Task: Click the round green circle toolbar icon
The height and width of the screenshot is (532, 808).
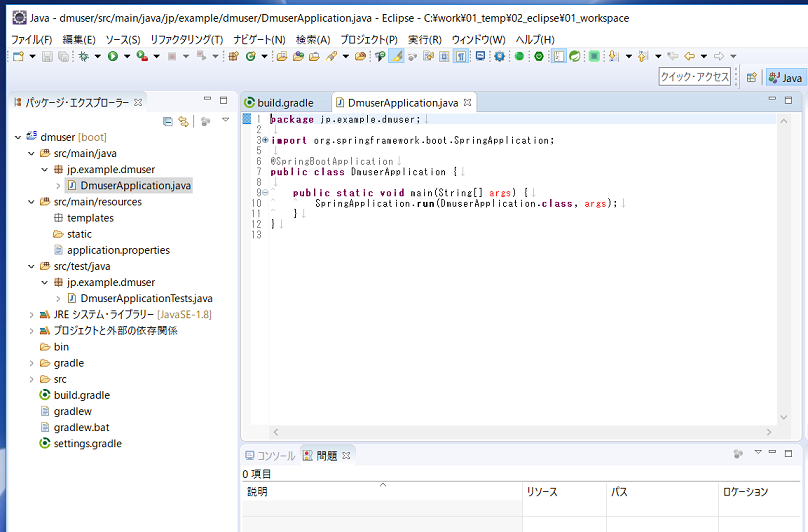Action: point(519,56)
